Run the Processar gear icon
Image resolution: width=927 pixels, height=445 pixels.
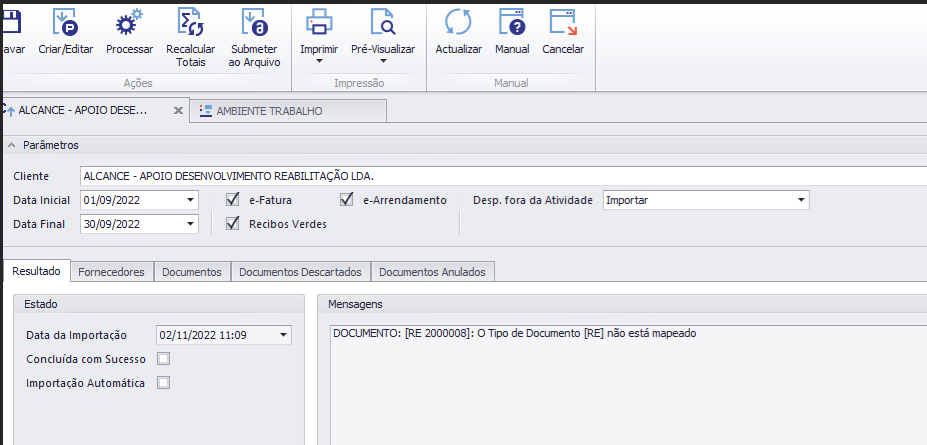pos(129,24)
